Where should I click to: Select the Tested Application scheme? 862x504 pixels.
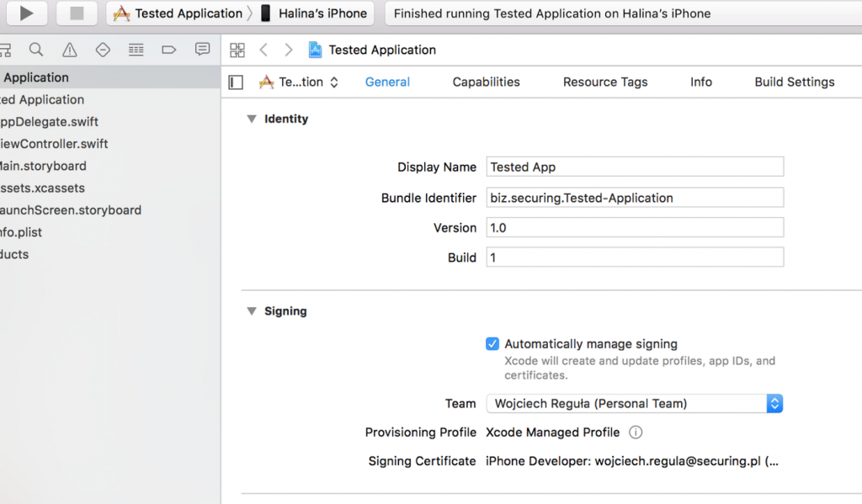click(178, 13)
